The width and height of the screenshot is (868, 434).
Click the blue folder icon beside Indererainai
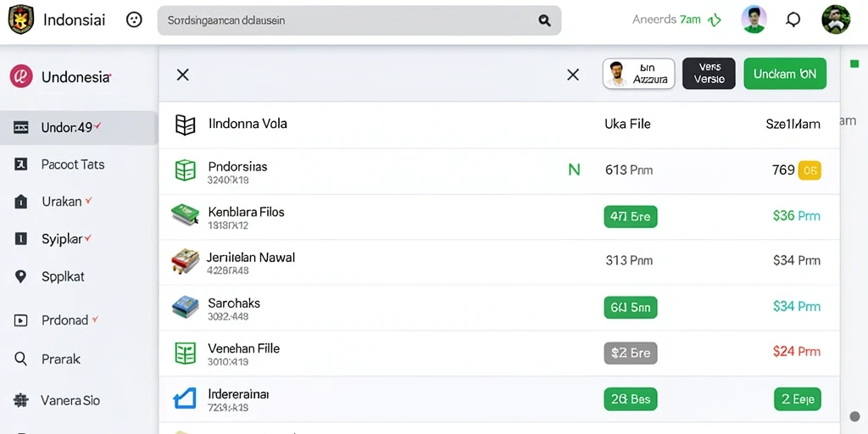coord(185,398)
